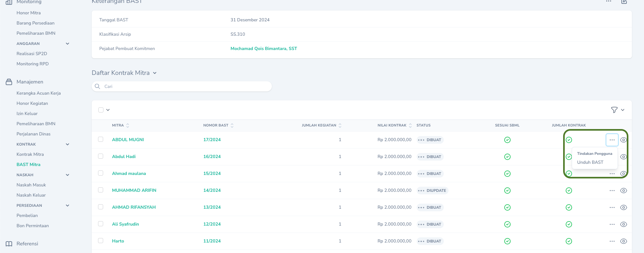The width and height of the screenshot is (644, 253).
Task: Open three-dots actions for Harto row
Action: (612, 241)
